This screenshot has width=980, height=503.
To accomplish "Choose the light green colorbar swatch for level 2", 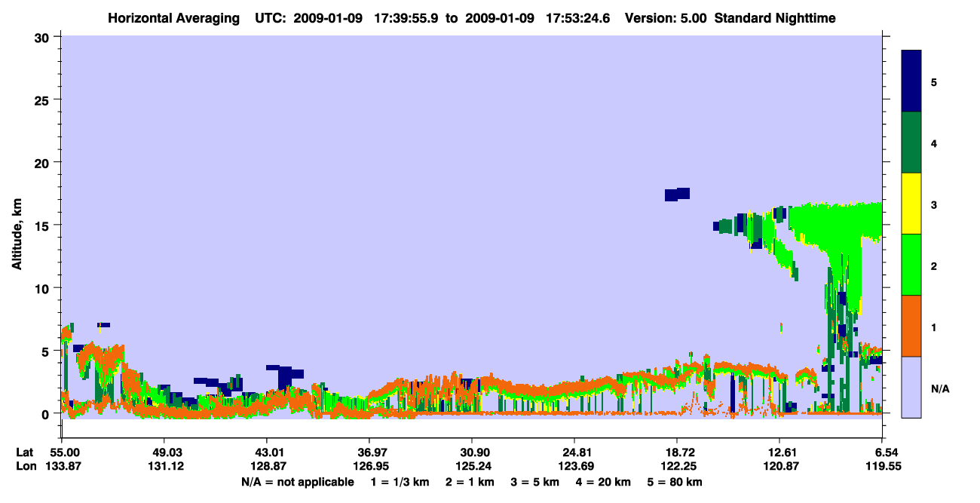I will (x=911, y=265).
